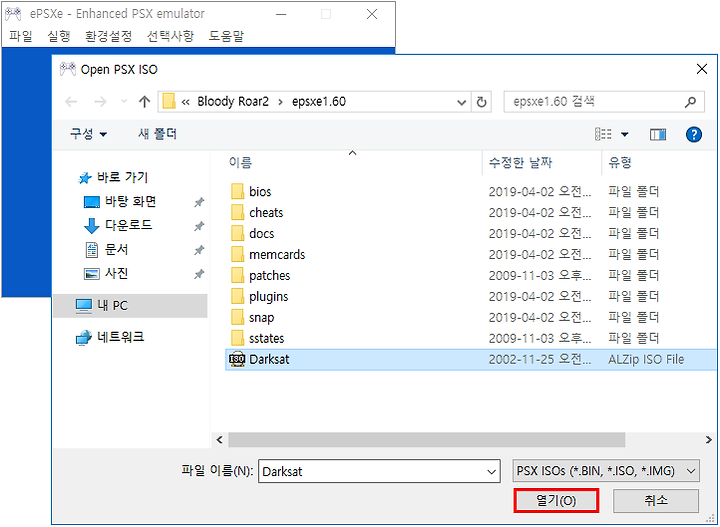The width and height of the screenshot is (720, 527).
Task: Refresh the folder view
Action: (x=481, y=102)
